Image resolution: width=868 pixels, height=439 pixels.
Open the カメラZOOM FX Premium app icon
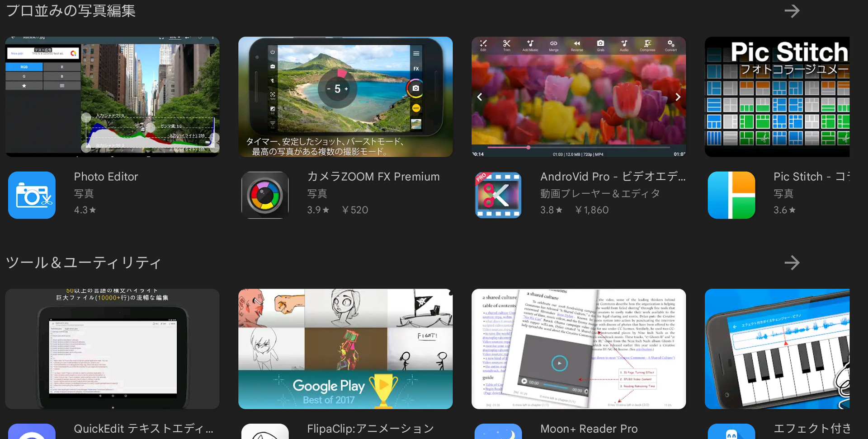tap(265, 195)
